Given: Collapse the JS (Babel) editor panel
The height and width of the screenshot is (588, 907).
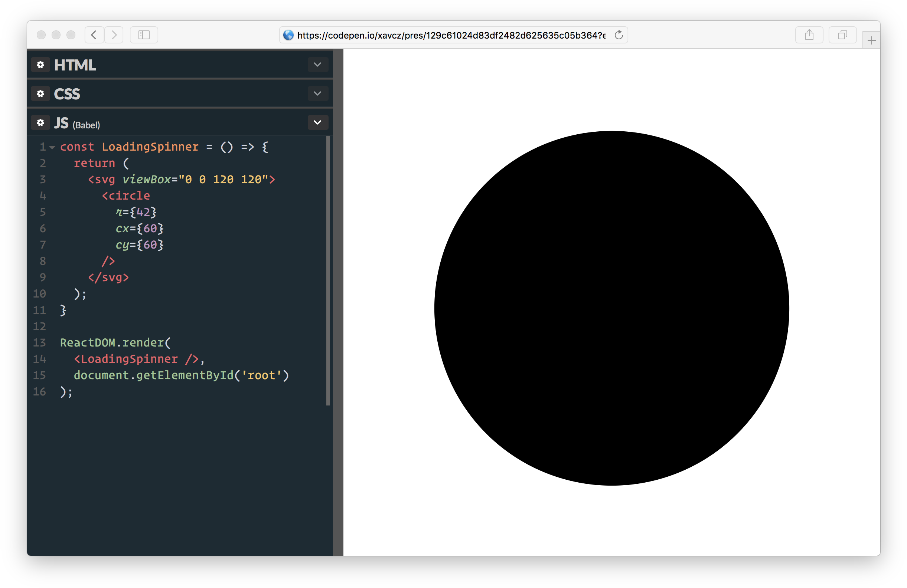Looking at the screenshot, I should click(317, 122).
